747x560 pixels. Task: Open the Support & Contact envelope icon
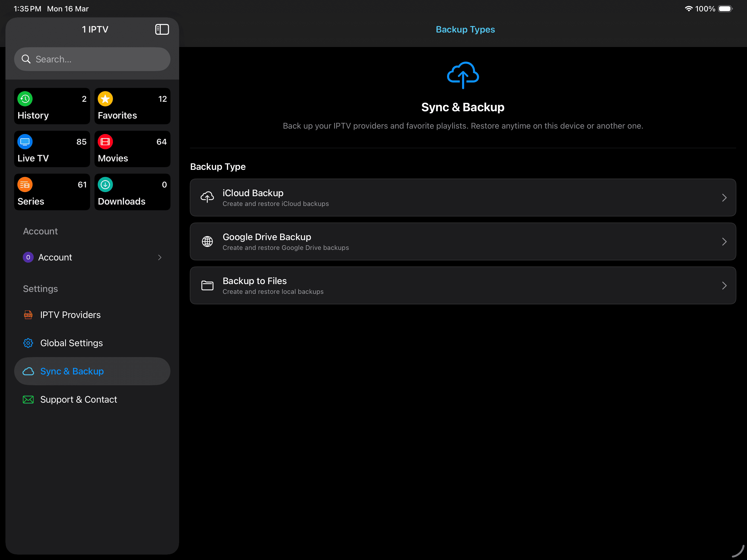point(28,399)
